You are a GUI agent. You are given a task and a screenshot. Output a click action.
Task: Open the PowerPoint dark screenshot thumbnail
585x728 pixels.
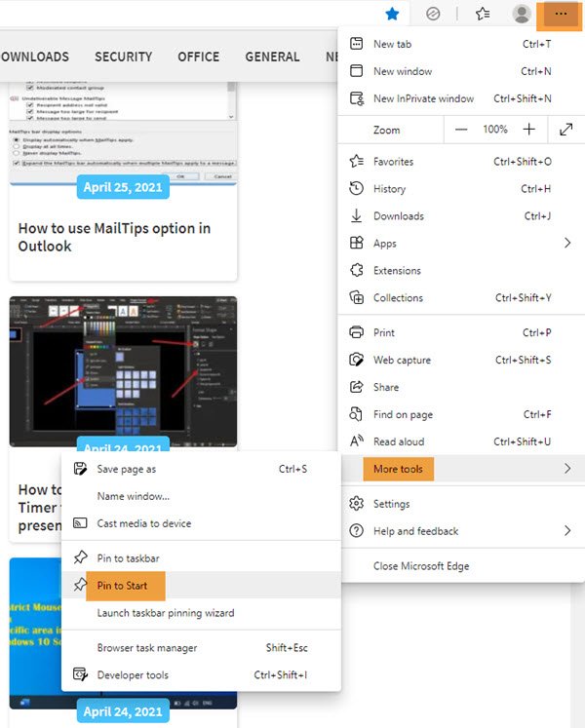click(x=123, y=371)
